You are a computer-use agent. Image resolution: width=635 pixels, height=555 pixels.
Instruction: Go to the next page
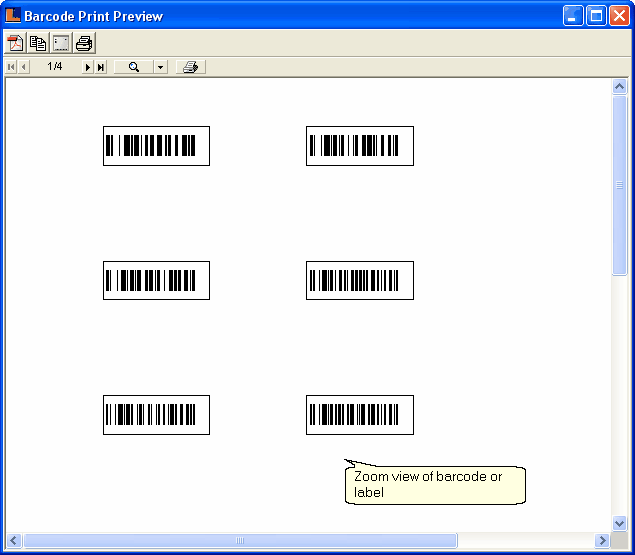coord(87,67)
